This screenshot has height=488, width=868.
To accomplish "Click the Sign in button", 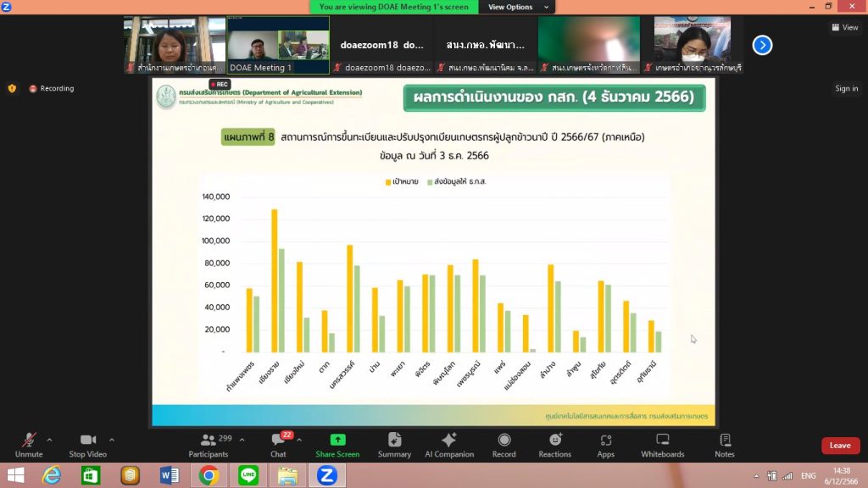I will [x=846, y=88].
